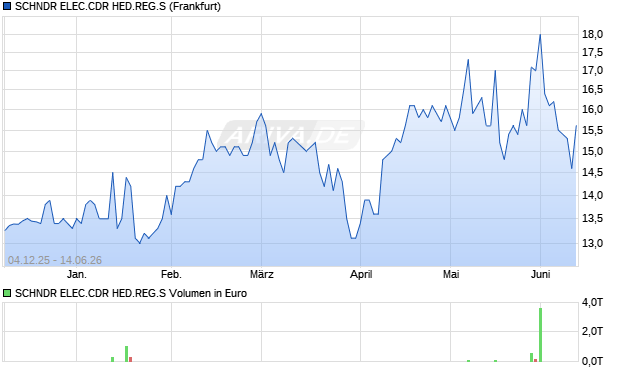Click the 'Jan.' month axis label
Screen dimensions: 620x371
[77, 274]
